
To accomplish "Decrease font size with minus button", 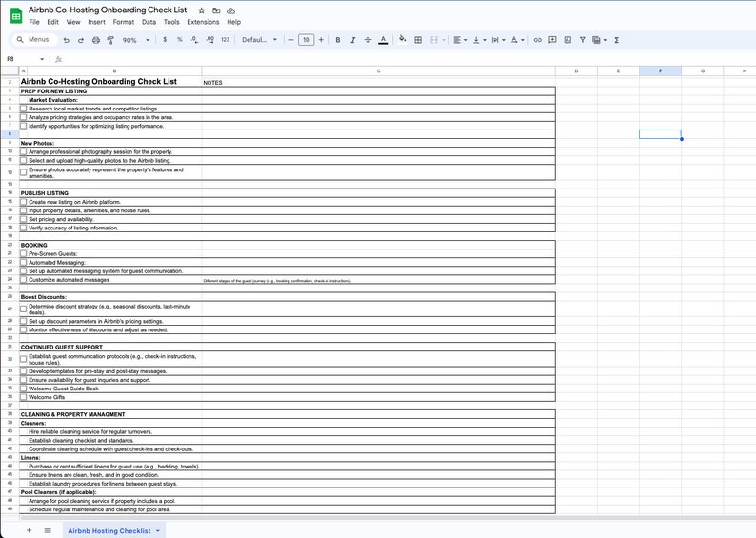I will (291, 40).
